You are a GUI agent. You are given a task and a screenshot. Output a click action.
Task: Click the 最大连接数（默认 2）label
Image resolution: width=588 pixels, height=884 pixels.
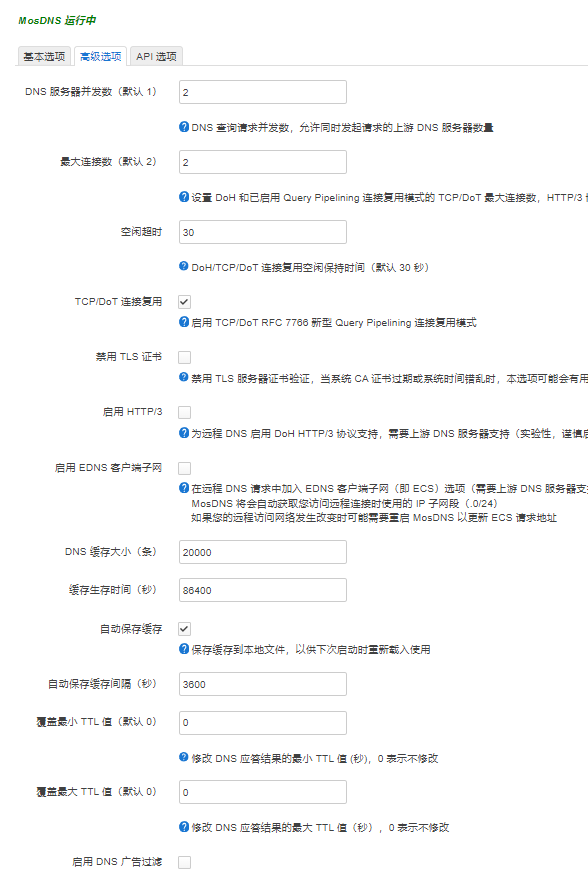coord(111,162)
